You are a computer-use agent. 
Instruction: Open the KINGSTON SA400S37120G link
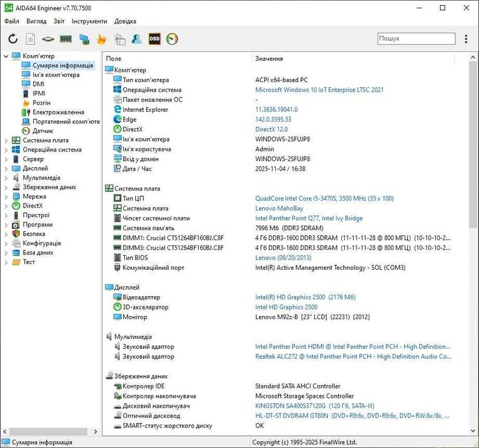coord(315,406)
